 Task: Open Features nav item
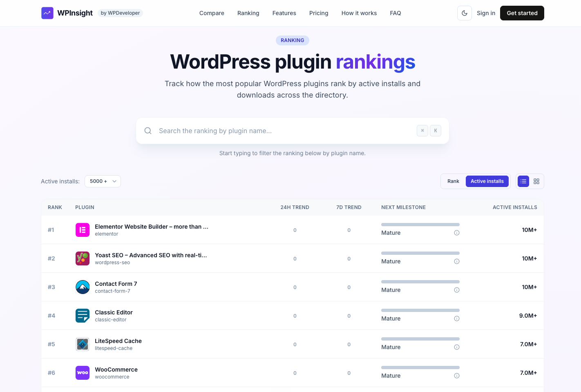click(284, 13)
